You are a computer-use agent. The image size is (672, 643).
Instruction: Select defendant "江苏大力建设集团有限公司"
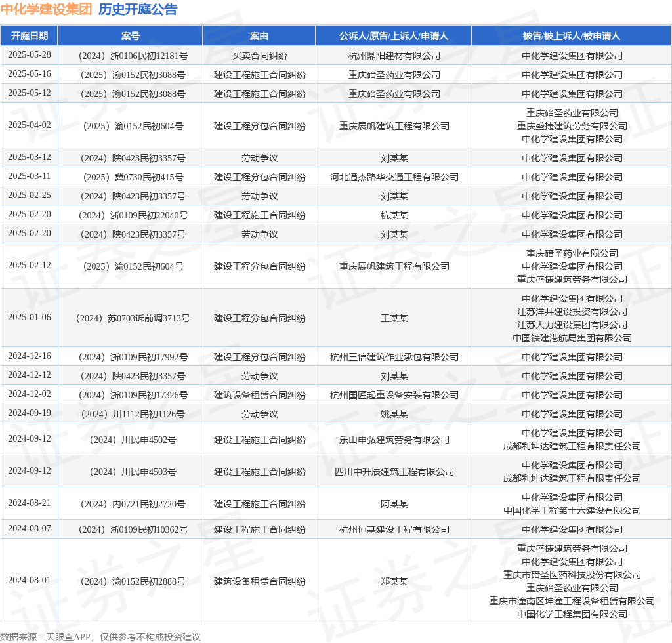(x=572, y=325)
